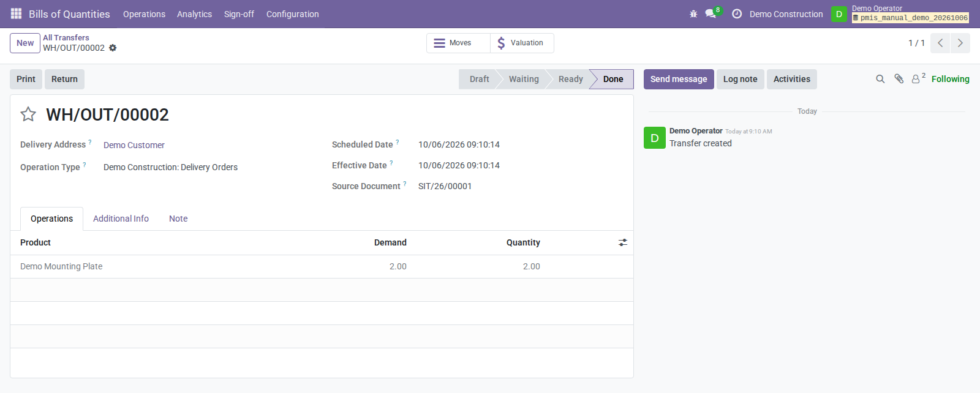Click the Demo Construction: Delivery Orders operation type

[x=170, y=167]
